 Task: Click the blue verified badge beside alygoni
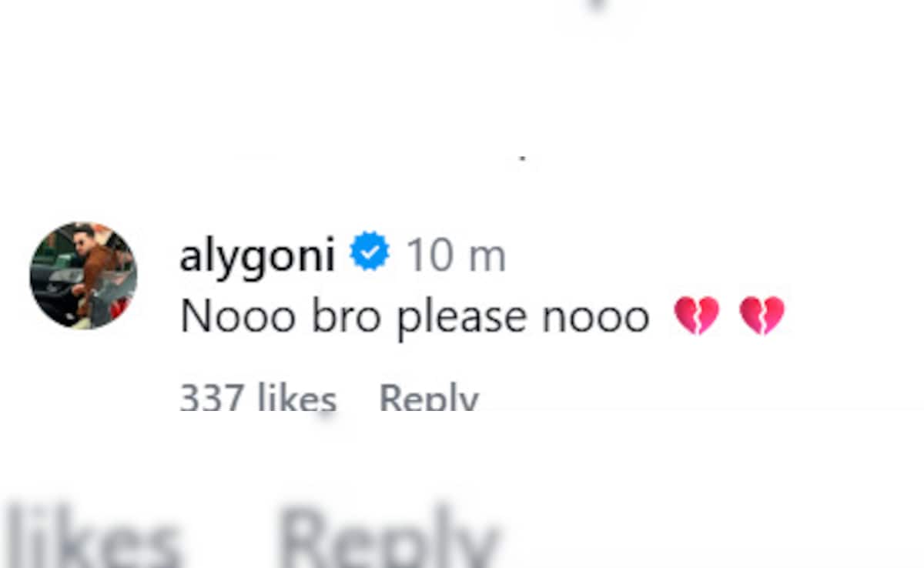click(370, 253)
